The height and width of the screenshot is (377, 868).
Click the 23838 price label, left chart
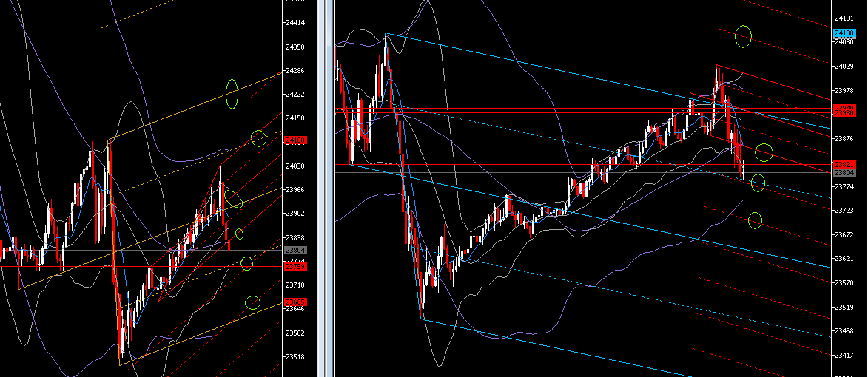point(295,237)
